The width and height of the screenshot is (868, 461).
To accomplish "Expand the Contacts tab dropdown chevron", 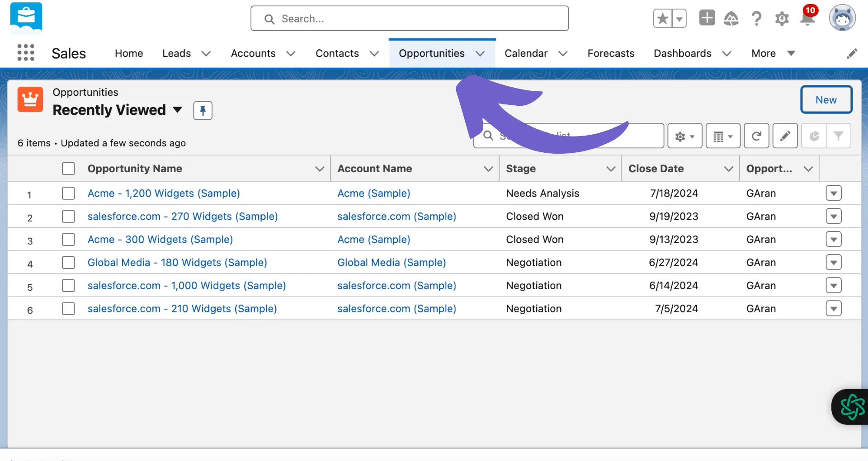I will coord(374,54).
